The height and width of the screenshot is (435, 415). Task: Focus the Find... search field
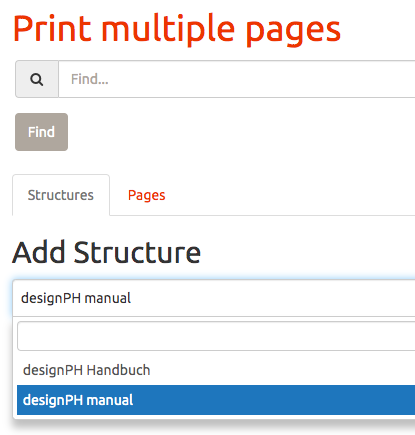coord(237,79)
